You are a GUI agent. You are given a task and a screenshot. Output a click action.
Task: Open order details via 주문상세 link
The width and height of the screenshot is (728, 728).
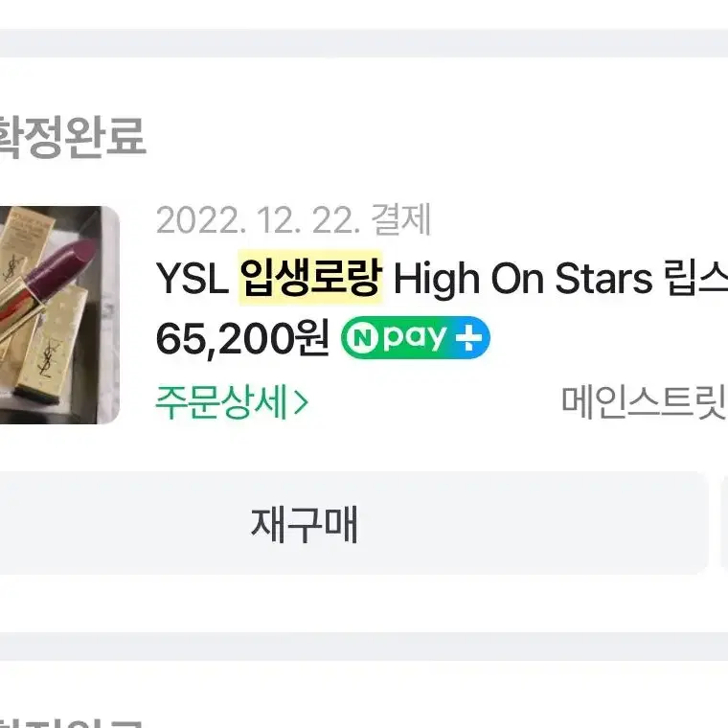click(231, 402)
